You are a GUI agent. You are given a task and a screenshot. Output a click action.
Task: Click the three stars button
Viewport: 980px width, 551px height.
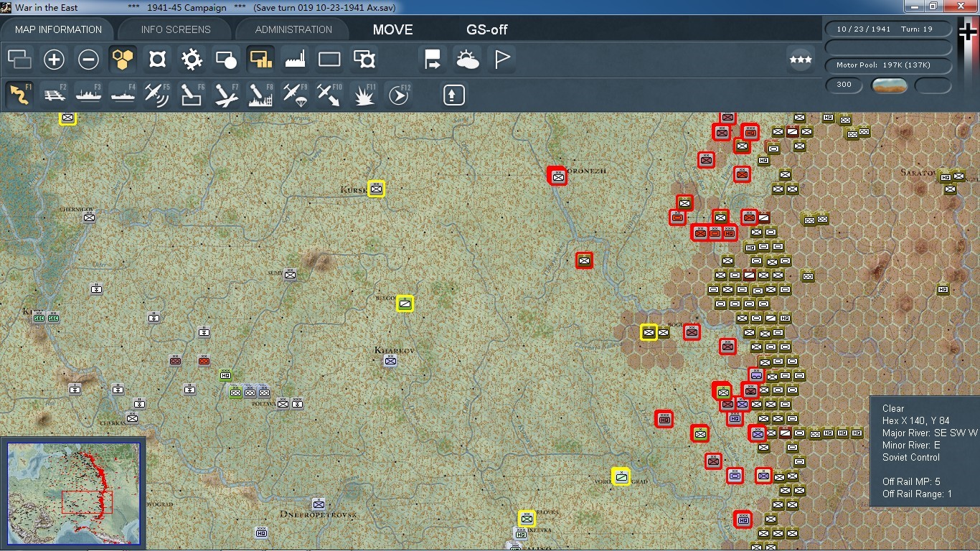800,60
